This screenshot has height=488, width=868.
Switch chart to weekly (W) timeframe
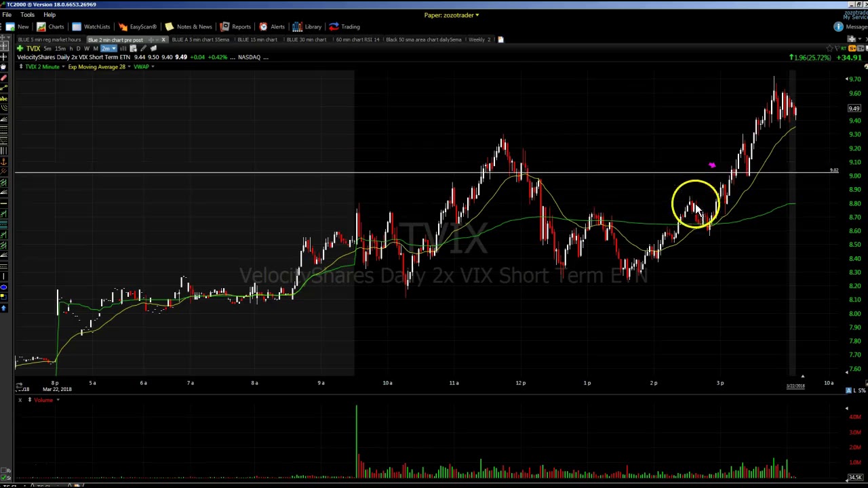(87, 48)
